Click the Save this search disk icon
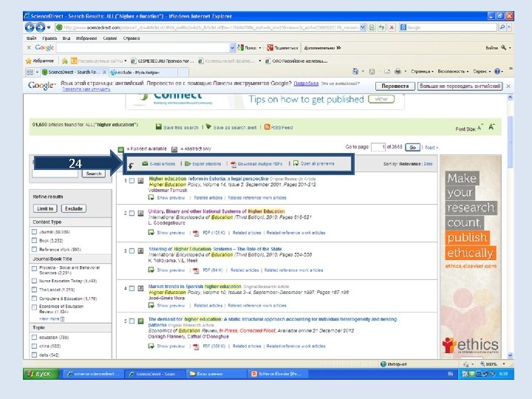Image resolution: width=532 pixels, height=399 pixels. tap(158, 127)
